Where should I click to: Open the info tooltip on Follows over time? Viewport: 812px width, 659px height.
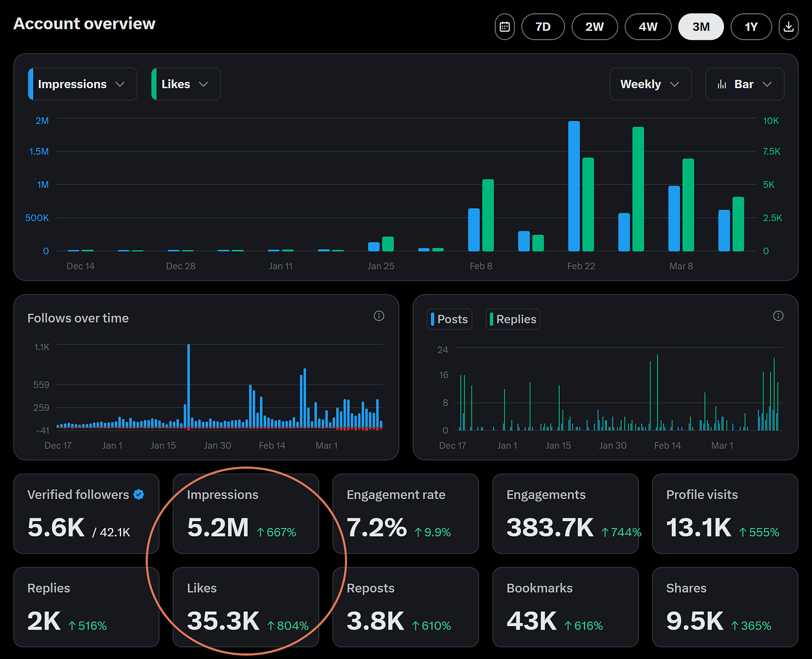[379, 316]
